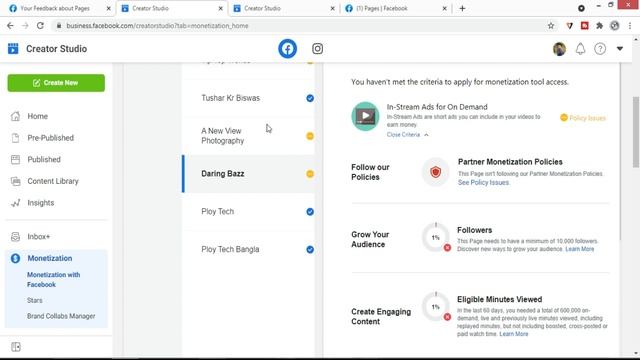Screen dimensions: 640x360
Task: Click the address bar URL
Action: (157, 26)
